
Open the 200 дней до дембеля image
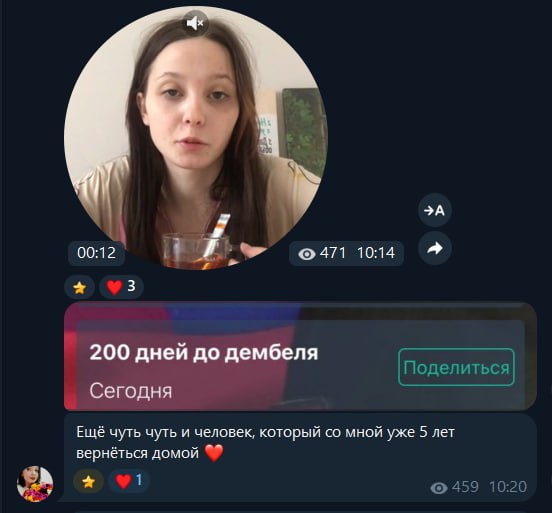click(x=300, y=356)
